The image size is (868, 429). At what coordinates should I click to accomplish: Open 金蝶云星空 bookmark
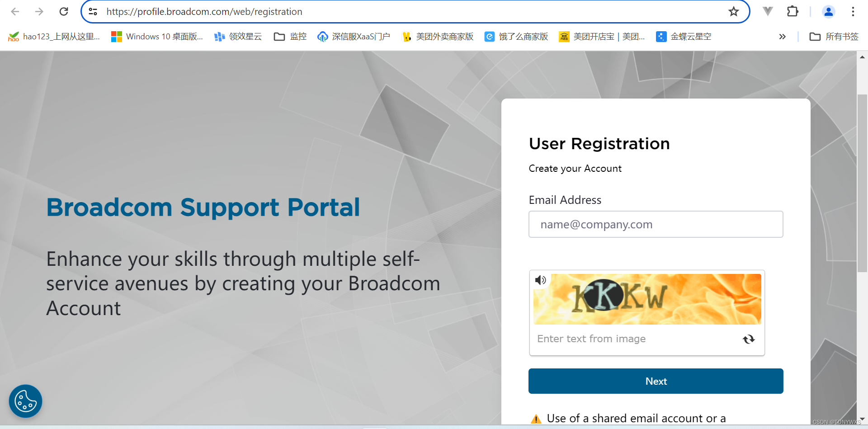click(684, 37)
